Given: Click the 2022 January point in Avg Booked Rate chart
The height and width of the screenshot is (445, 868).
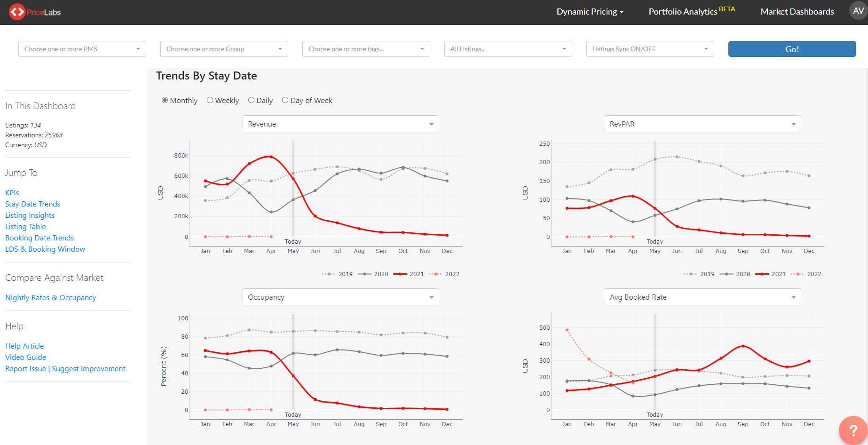Looking at the screenshot, I should (x=567, y=330).
